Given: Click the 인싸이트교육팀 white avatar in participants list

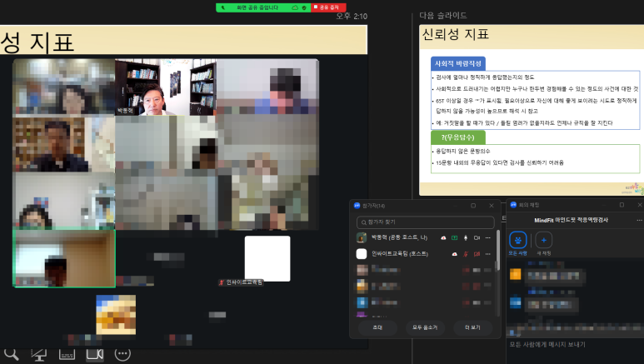Looking at the screenshot, I should point(362,254).
